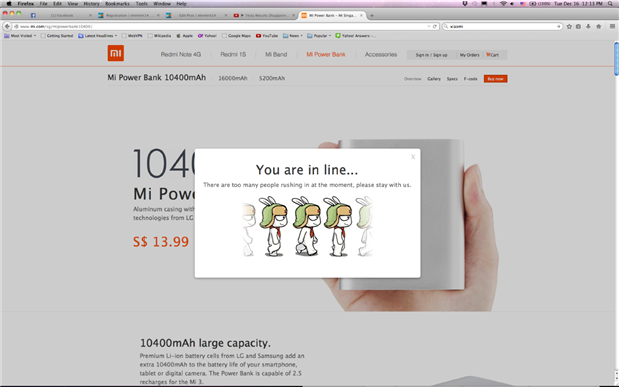619x387 pixels.
Task: Close the Mi Power Bank tab
Action: (361, 15)
